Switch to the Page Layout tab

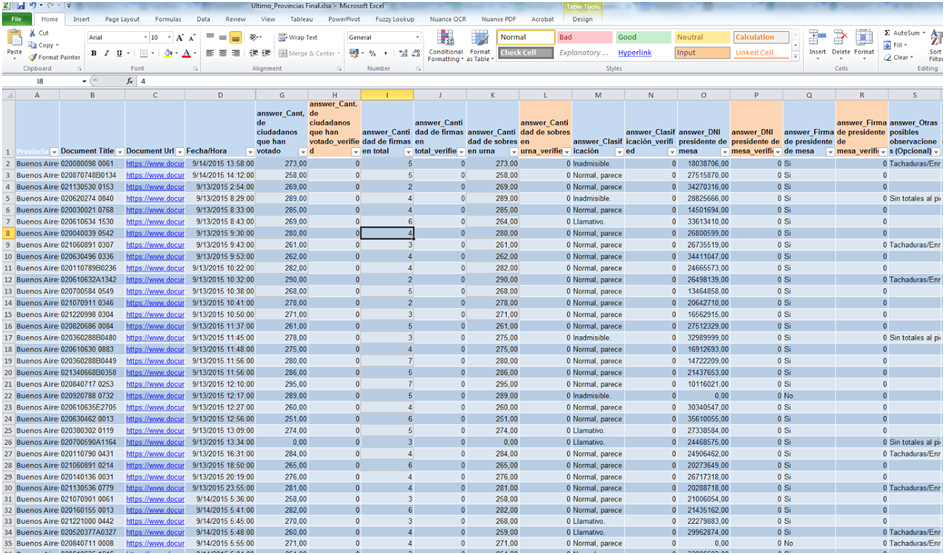point(122,19)
